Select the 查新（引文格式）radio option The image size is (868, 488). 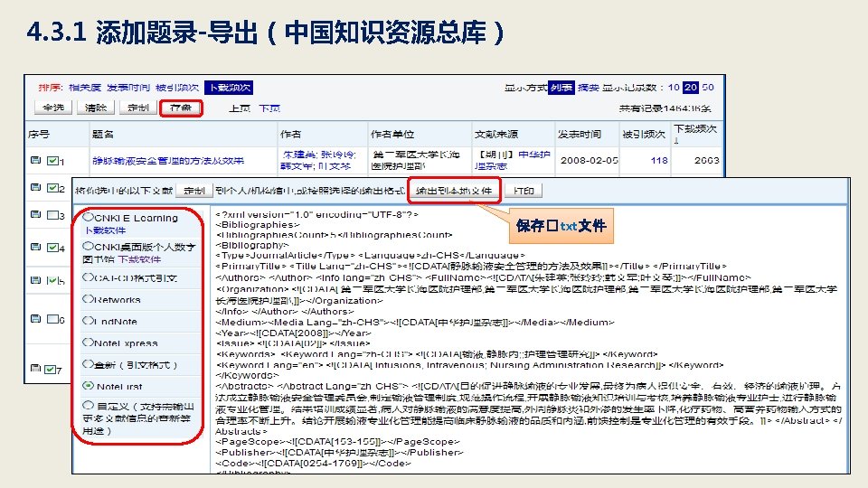click(x=88, y=363)
